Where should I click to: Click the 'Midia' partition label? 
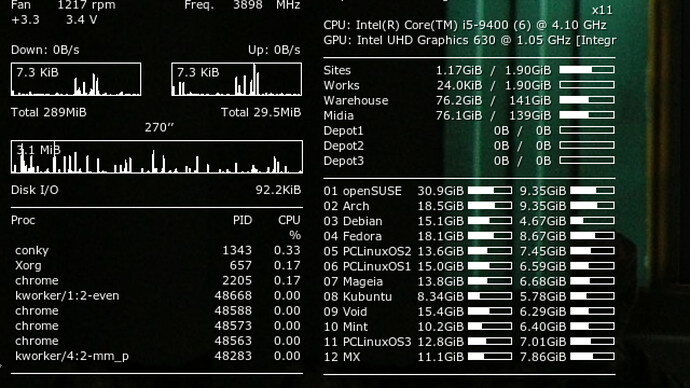point(338,115)
